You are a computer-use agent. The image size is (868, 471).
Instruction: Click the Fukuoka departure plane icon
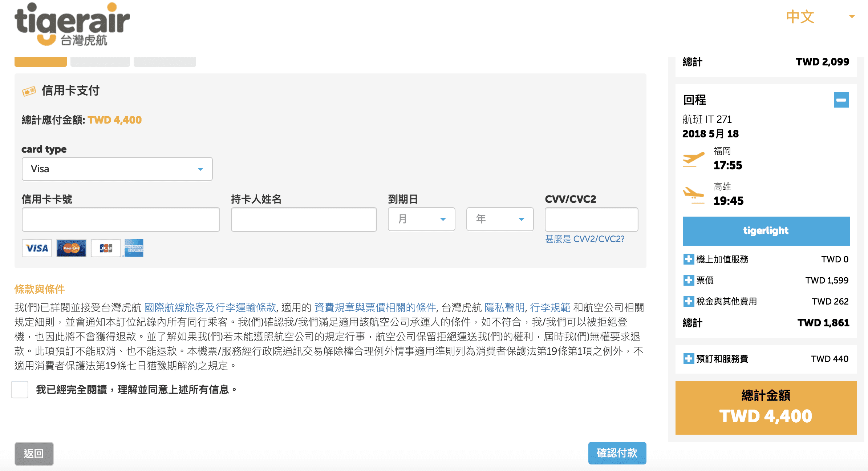click(693, 159)
